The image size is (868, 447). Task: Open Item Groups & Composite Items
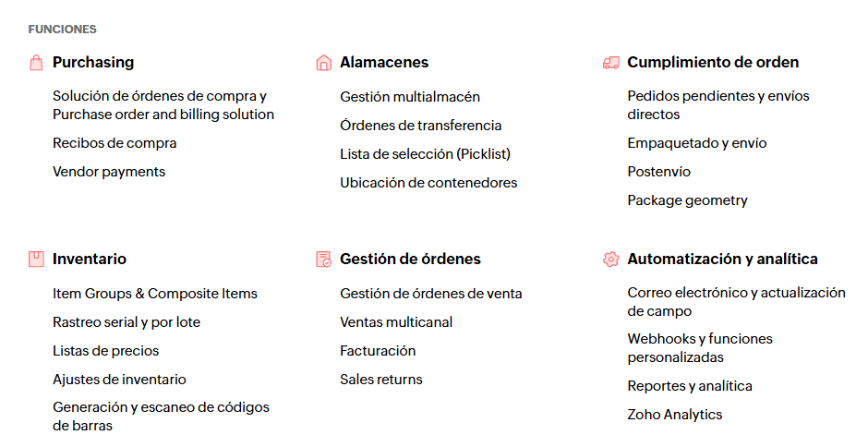155,294
